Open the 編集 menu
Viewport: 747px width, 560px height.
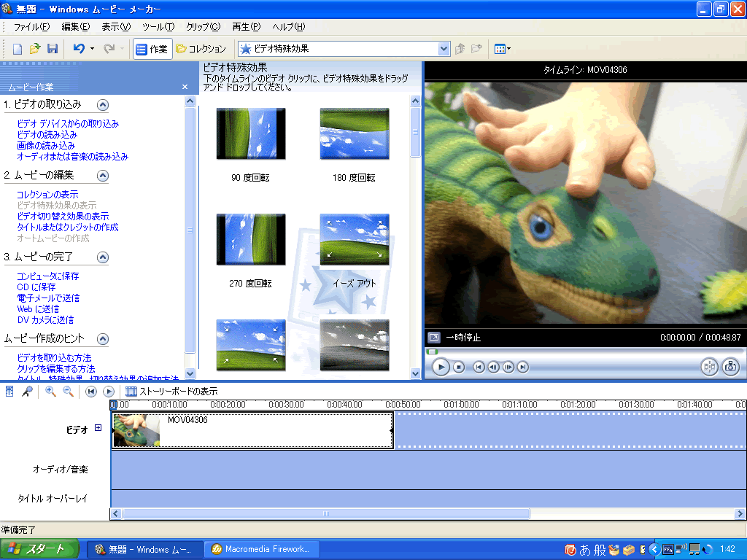pyautogui.click(x=76, y=27)
